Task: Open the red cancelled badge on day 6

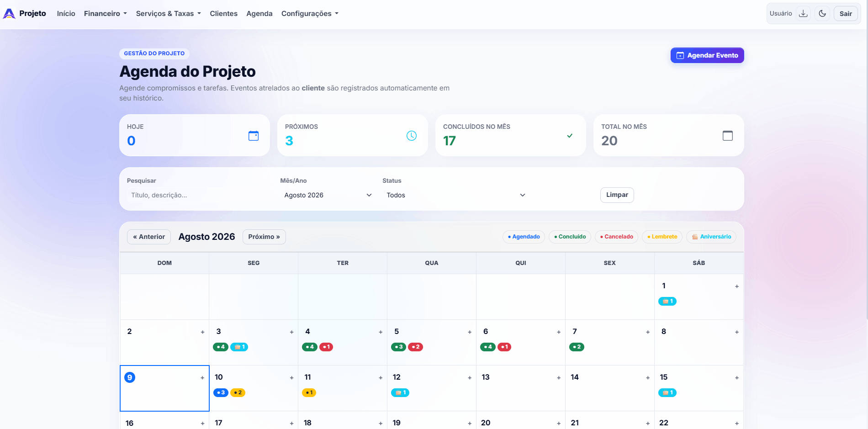Action: (504, 347)
